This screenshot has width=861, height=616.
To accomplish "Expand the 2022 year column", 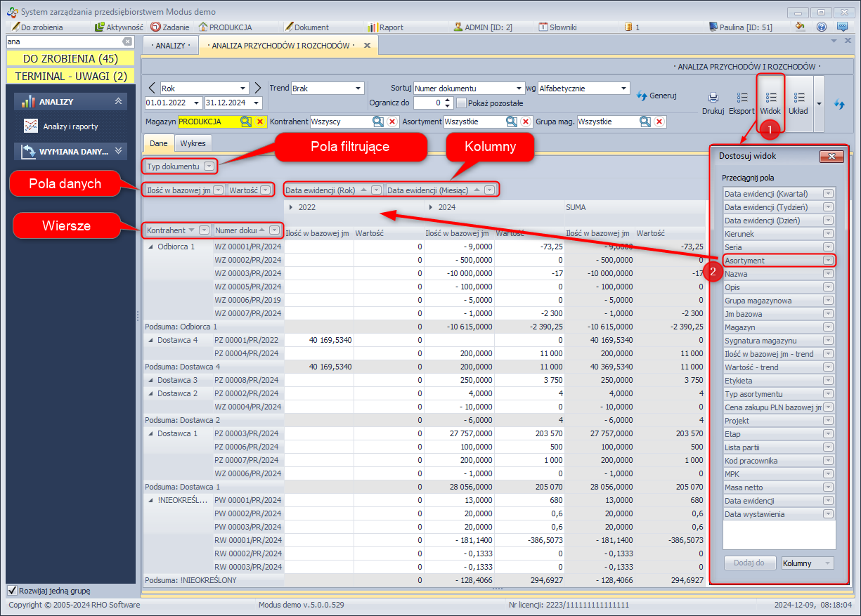I will (291, 207).
